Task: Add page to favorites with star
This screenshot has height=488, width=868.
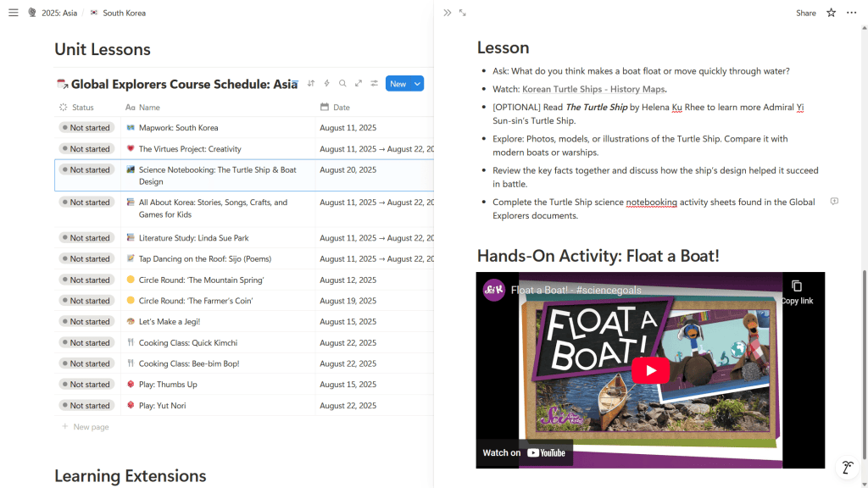Action: tap(831, 13)
